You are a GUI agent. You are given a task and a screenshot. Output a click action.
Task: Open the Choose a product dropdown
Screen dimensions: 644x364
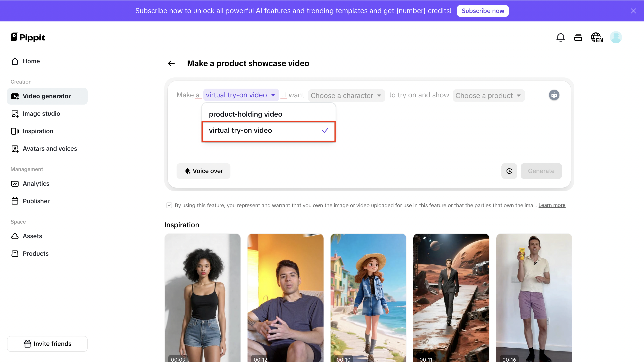click(488, 95)
